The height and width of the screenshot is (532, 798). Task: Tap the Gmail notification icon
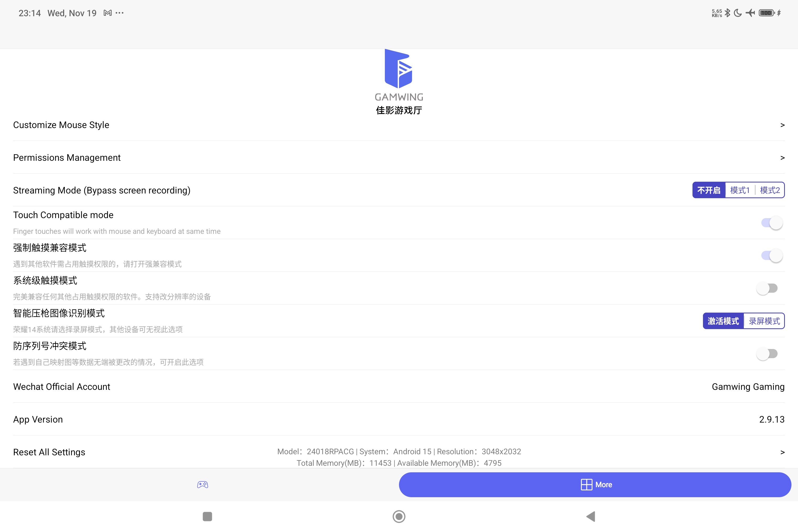point(108,13)
